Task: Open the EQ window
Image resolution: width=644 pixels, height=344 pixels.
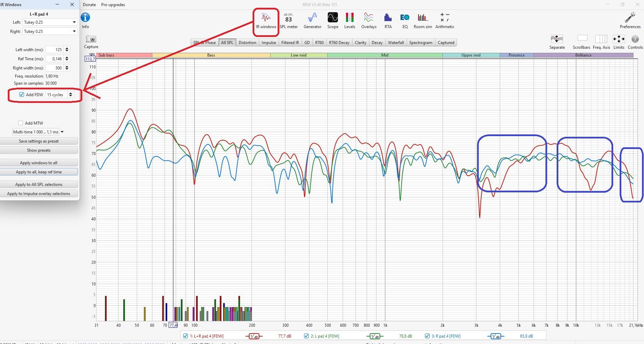Action: [405, 21]
